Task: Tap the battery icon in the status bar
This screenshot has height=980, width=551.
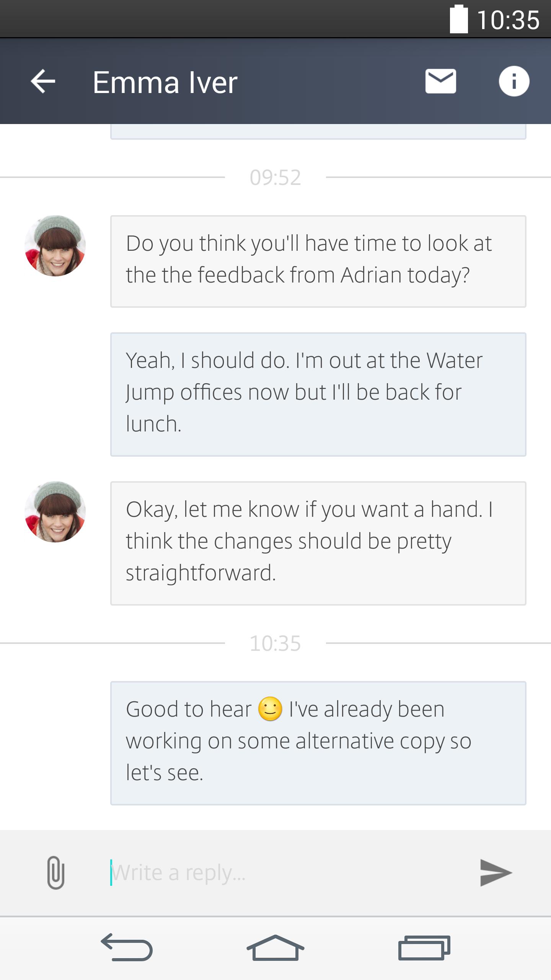Action: tap(459, 19)
